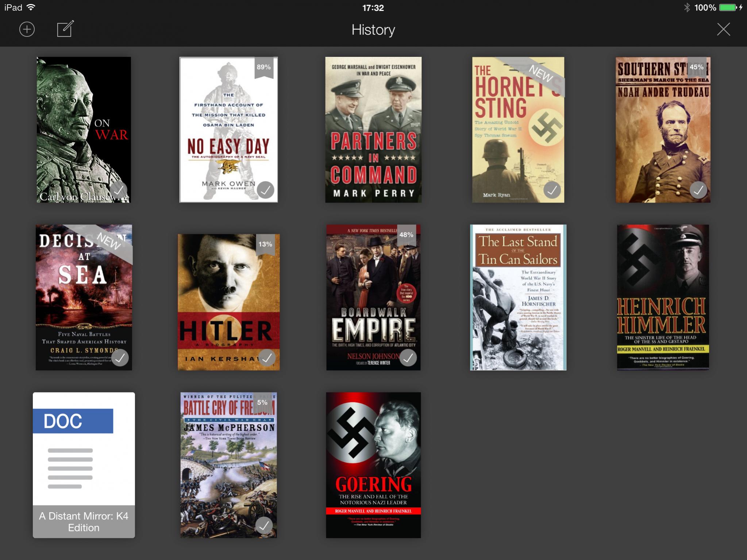Toggle checkmark on On War cover

[119, 190]
